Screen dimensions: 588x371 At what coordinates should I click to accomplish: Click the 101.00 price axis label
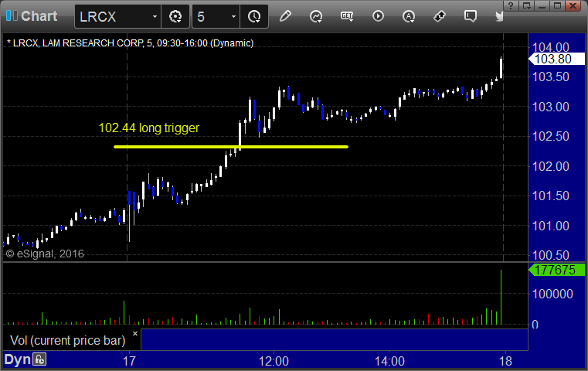pyautogui.click(x=551, y=226)
